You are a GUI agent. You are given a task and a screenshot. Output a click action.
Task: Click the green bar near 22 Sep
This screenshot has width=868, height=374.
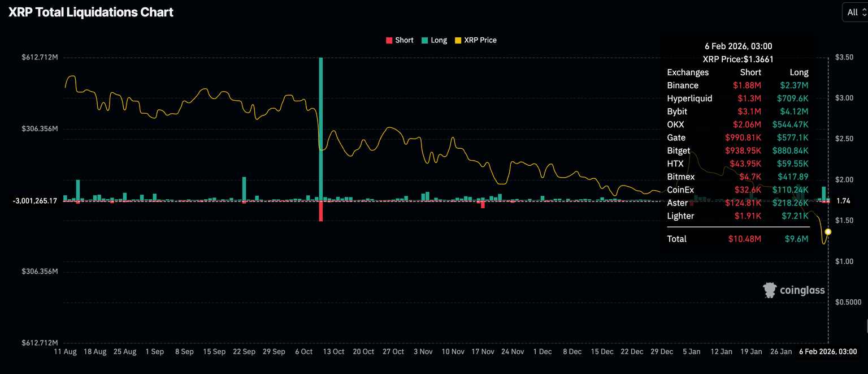[244, 188]
